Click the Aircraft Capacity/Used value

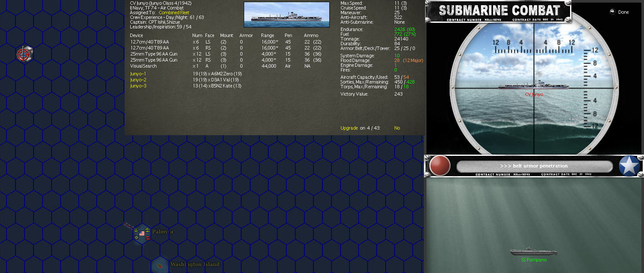point(402,77)
